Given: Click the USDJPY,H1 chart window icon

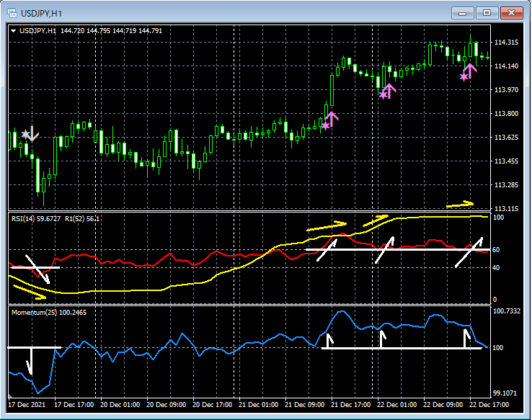Looking at the screenshot, I should (12, 13).
